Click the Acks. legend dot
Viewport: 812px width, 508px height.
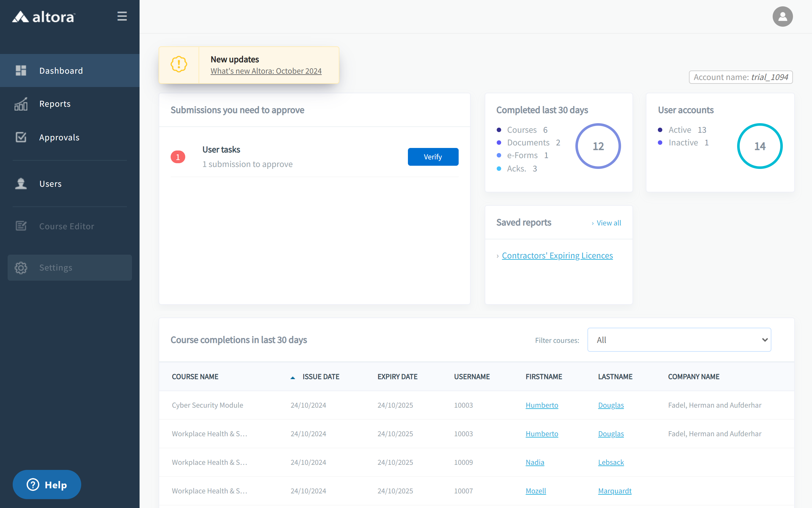(x=499, y=169)
